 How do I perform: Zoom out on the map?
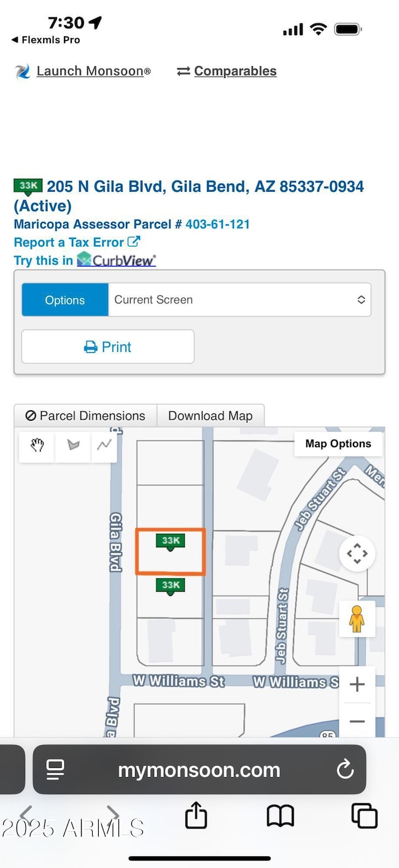tap(357, 721)
